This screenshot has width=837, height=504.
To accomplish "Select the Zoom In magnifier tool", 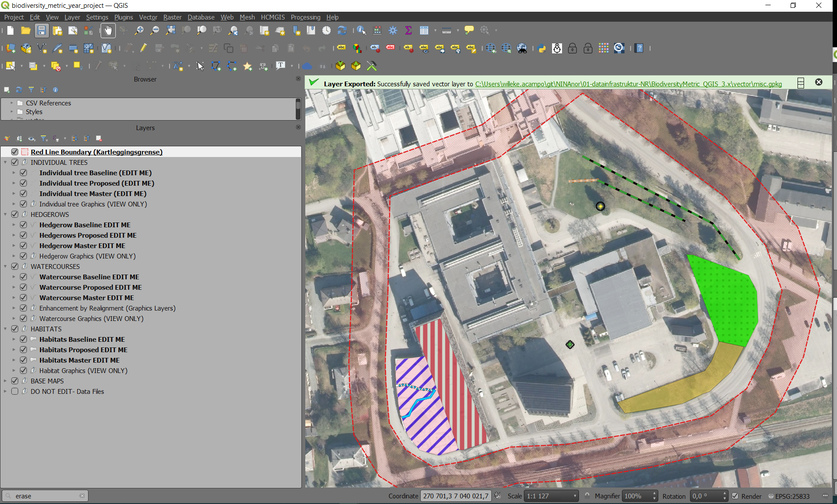I will pyautogui.click(x=139, y=30).
